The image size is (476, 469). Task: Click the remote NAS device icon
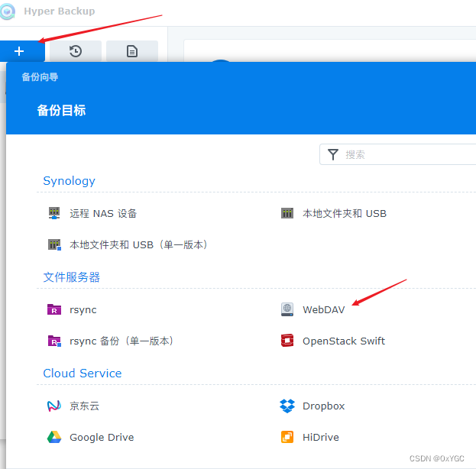(x=54, y=213)
